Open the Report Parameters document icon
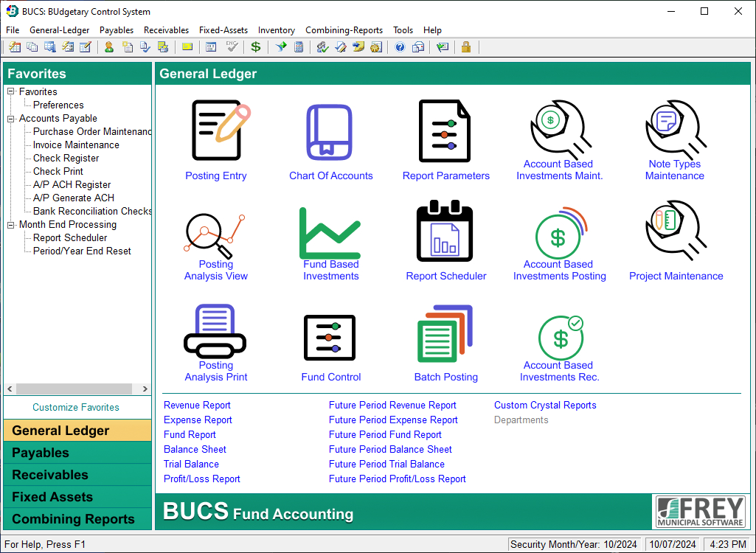 (445, 131)
